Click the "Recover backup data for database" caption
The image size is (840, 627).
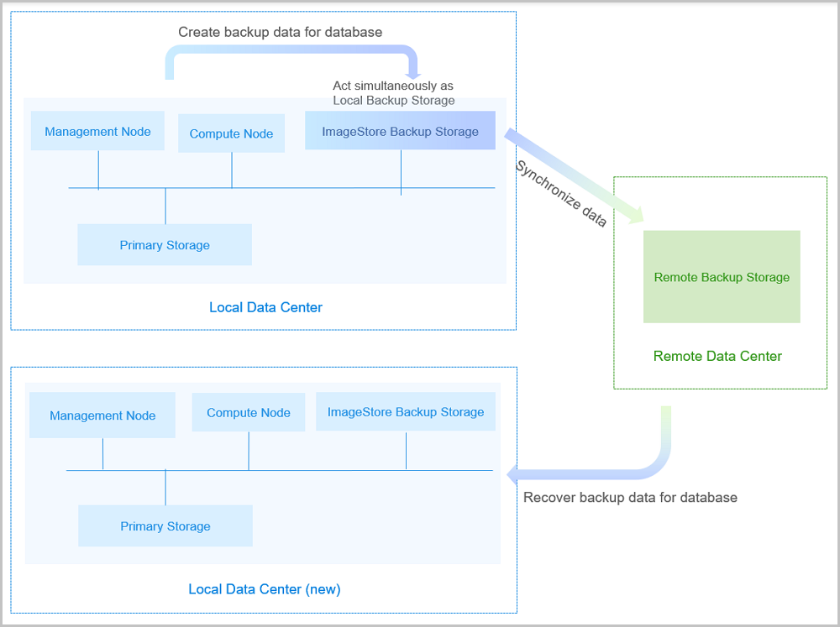(x=630, y=498)
